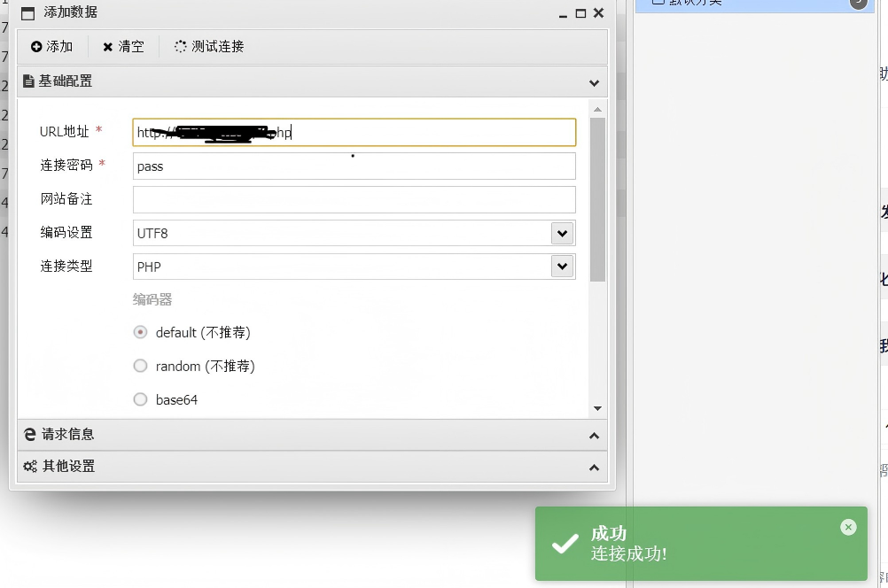Click the form's vertical scrollbar thumb
This screenshot has width=888, height=588.
(x=597, y=199)
